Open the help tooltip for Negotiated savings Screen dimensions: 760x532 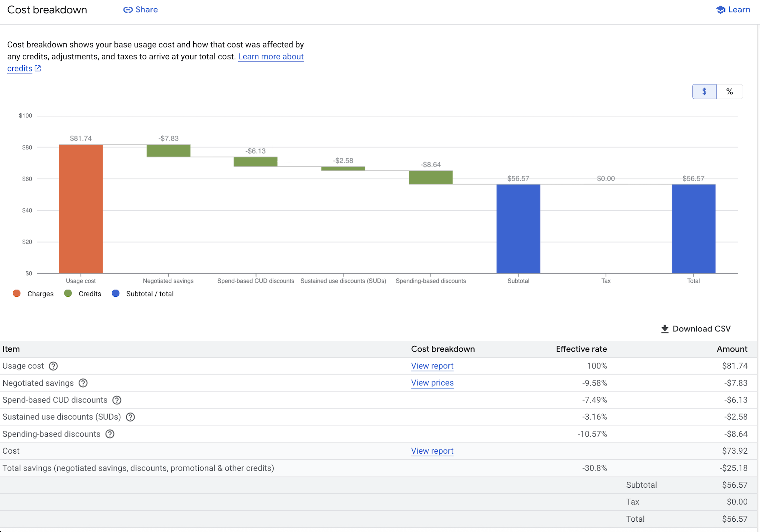pos(83,383)
